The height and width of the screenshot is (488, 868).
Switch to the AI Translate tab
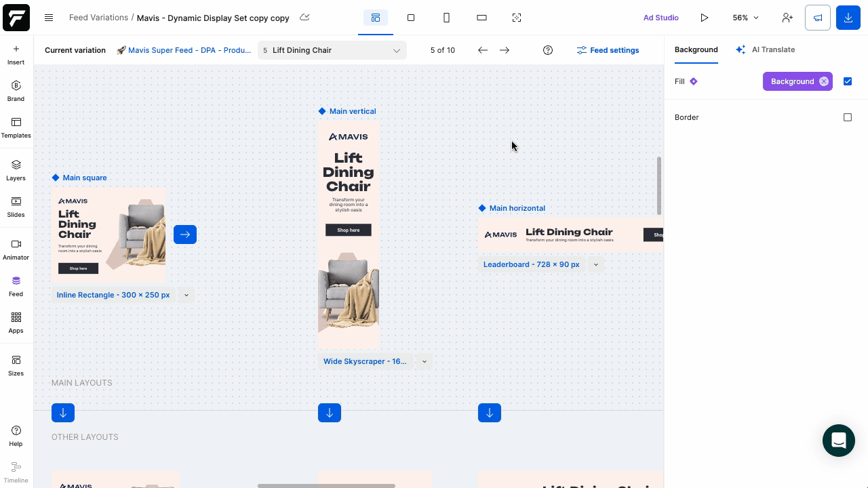tap(766, 49)
